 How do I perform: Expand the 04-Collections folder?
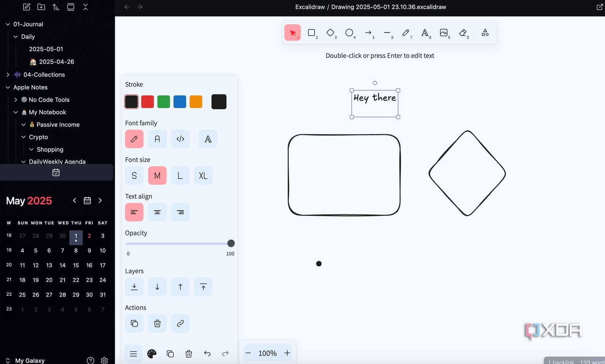[x=7, y=74]
